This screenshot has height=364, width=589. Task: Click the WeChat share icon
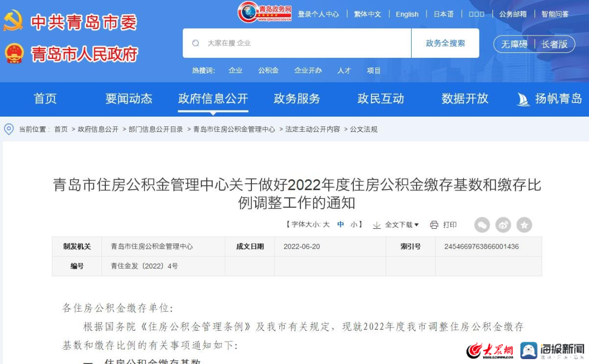click(482, 225)
